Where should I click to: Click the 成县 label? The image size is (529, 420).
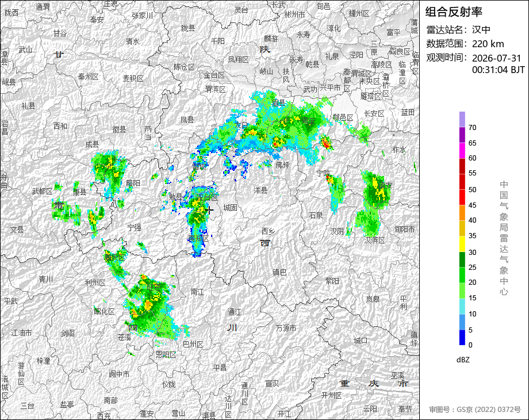pos(92,144)
